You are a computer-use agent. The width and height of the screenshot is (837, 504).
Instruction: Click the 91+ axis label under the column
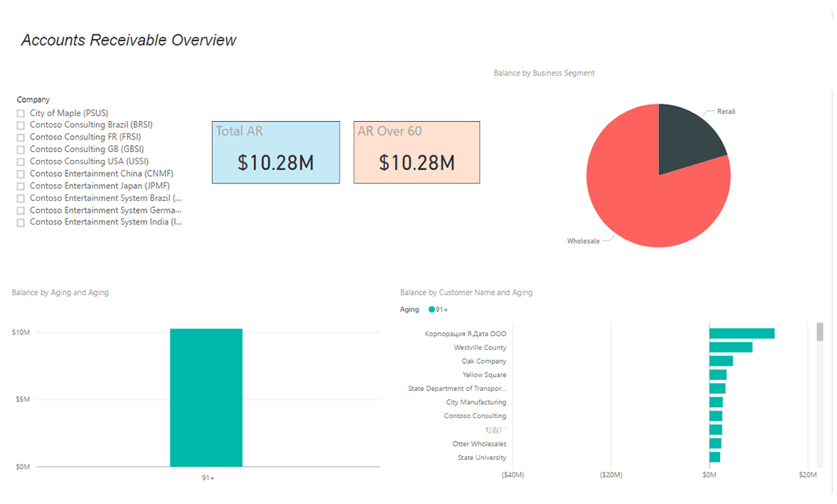pyautogui.click(x=209, y=478)
